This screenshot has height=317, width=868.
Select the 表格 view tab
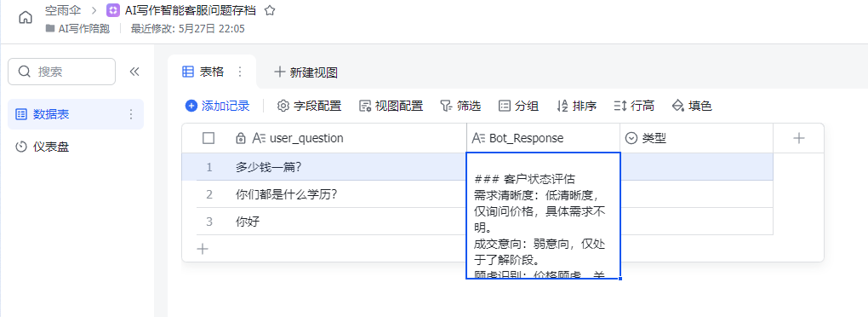coord(203,72)
